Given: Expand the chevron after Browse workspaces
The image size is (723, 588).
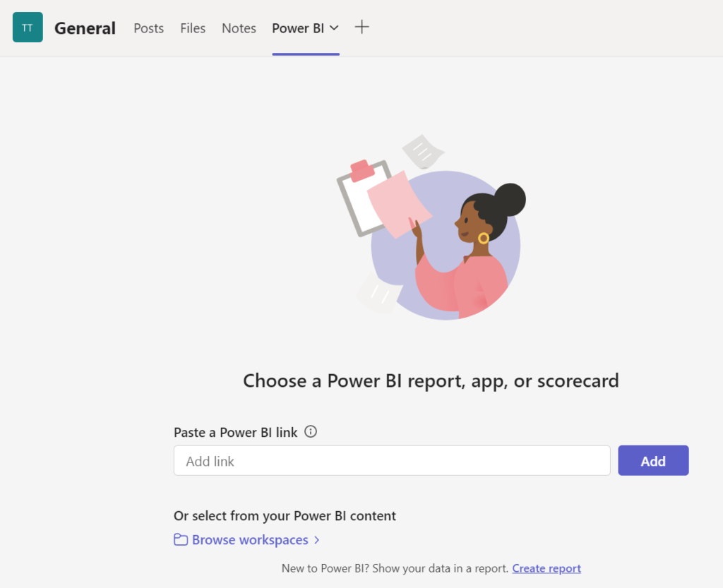Looking at the screenshot, I should click(317, 540).
